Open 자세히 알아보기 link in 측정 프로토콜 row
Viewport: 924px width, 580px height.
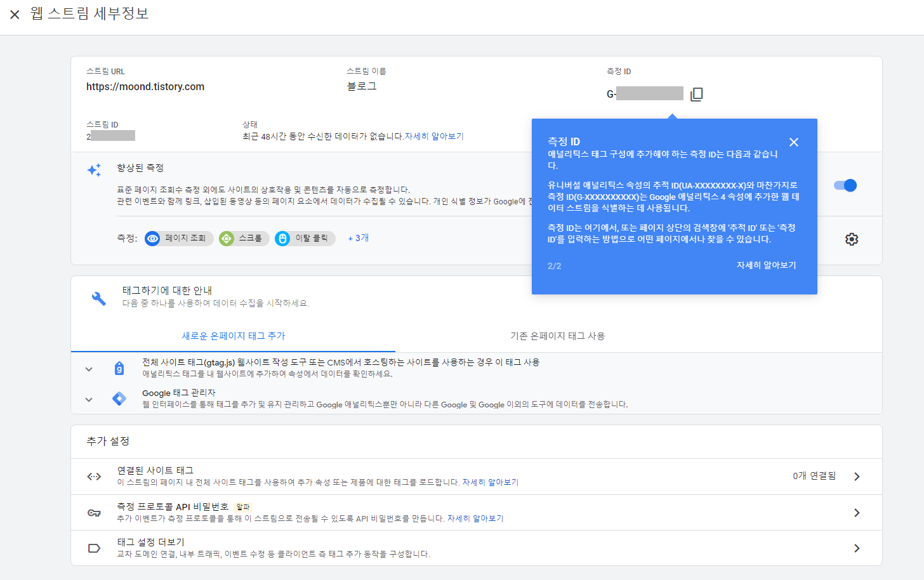pos(475,518)
